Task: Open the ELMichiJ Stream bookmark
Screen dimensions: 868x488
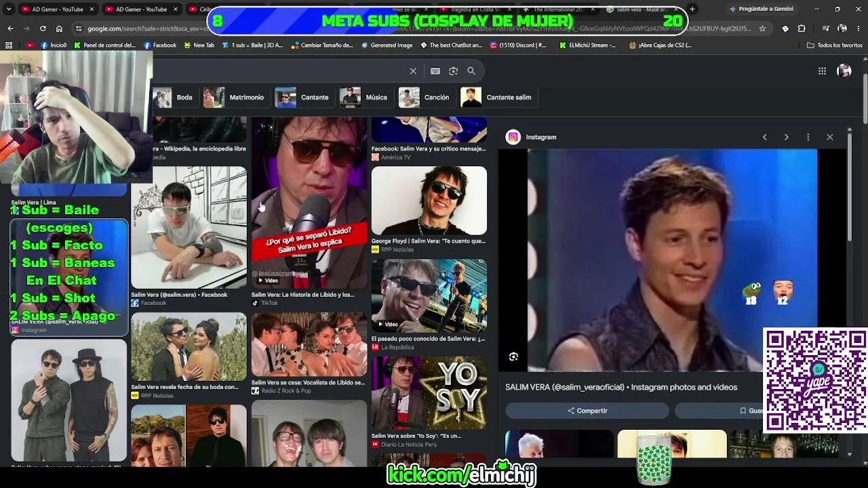Action: 588,45
